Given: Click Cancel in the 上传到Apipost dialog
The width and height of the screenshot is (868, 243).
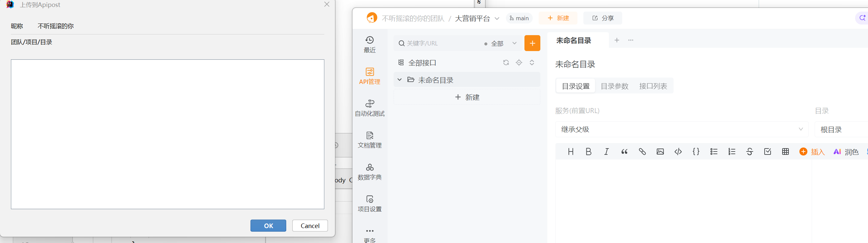Looking at the screenshot, I should tap(310, 225).
